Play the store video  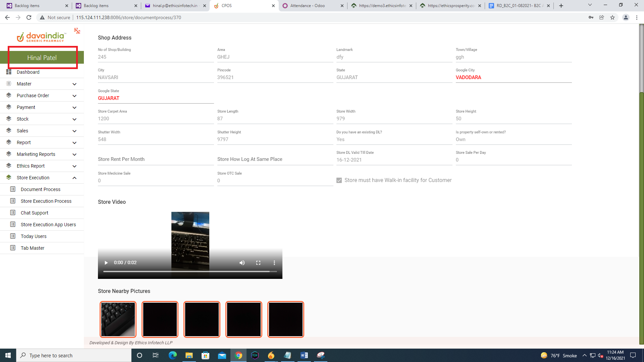tap(106, 263)
